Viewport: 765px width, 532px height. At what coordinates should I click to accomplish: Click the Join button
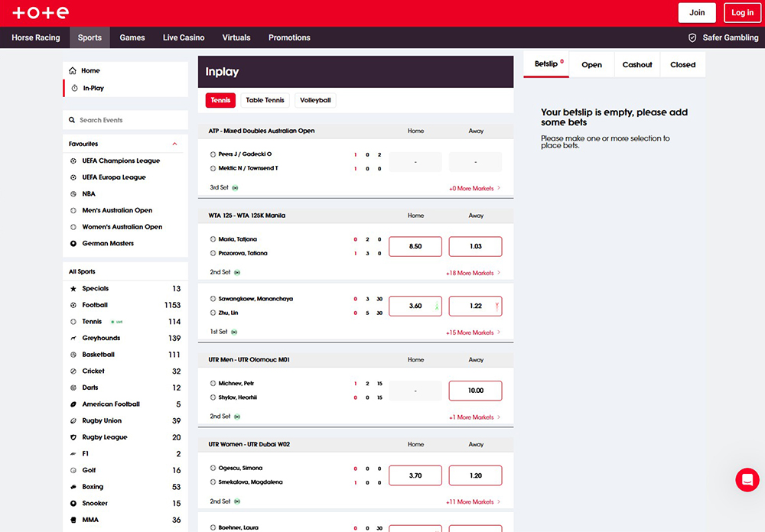click(x=697, y=12)
